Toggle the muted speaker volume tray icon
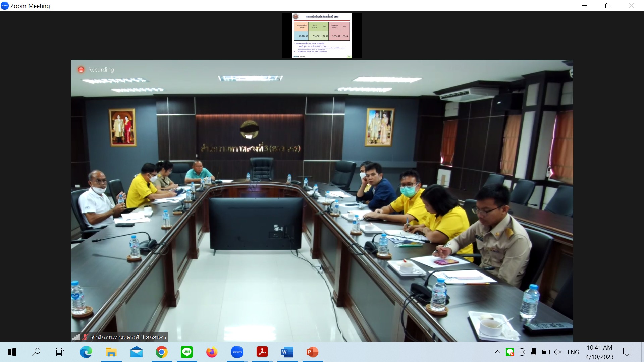 558,352
